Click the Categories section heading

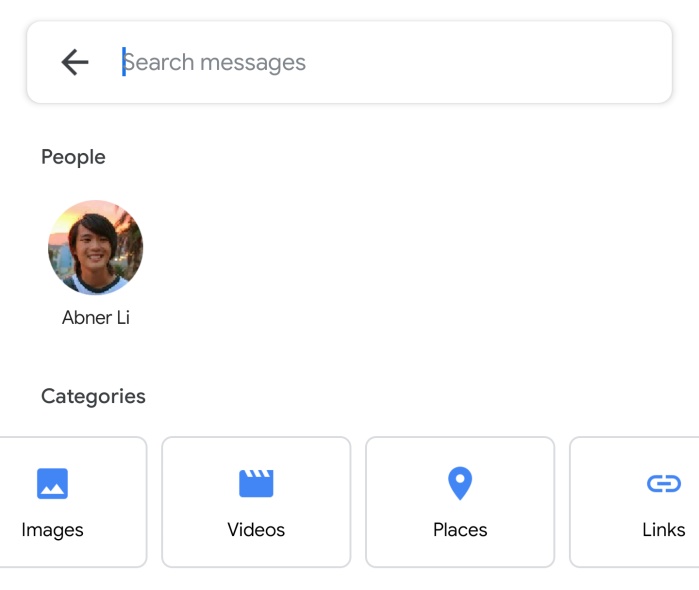pyautogui.click(x=93, y=396)
